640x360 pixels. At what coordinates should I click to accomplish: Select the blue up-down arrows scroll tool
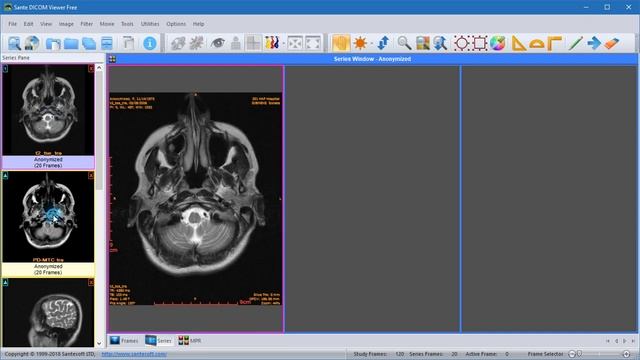(x=383, y=43)
